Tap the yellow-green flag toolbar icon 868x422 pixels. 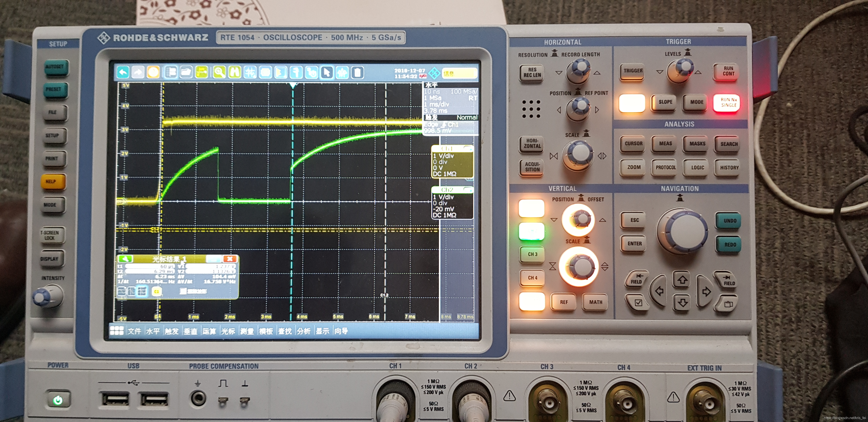[x=201, y=72]
